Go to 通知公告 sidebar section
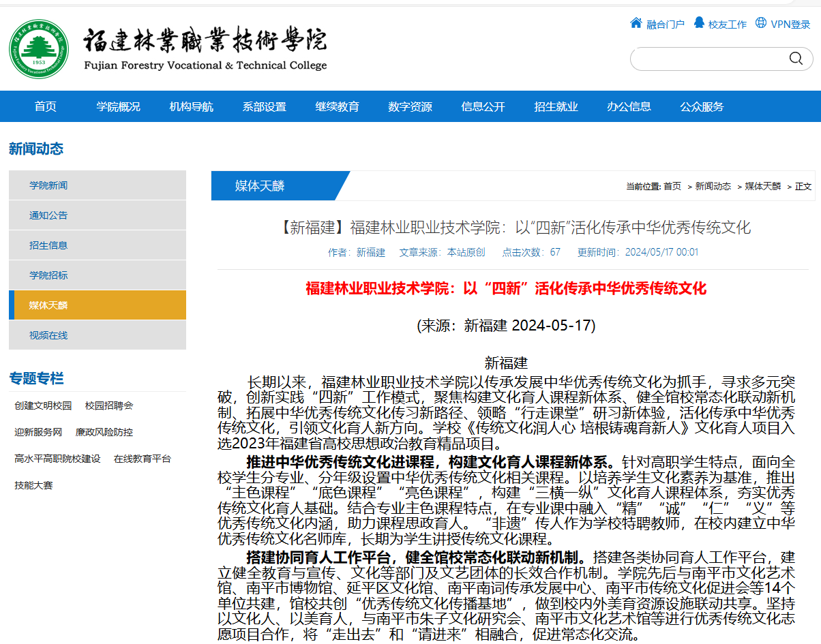This screenshot has width=821, height=644. click(48, 215)
